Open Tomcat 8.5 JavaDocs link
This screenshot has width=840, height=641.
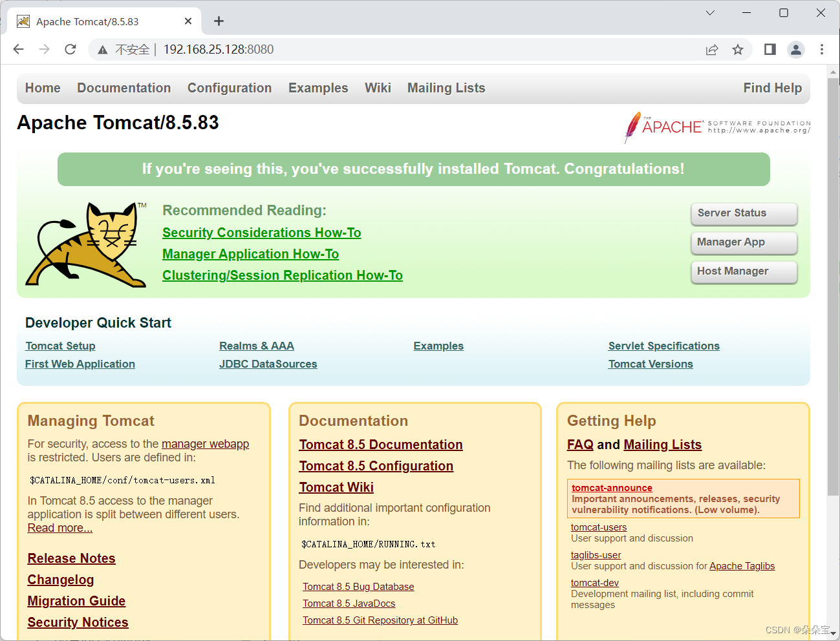[349, 604]
